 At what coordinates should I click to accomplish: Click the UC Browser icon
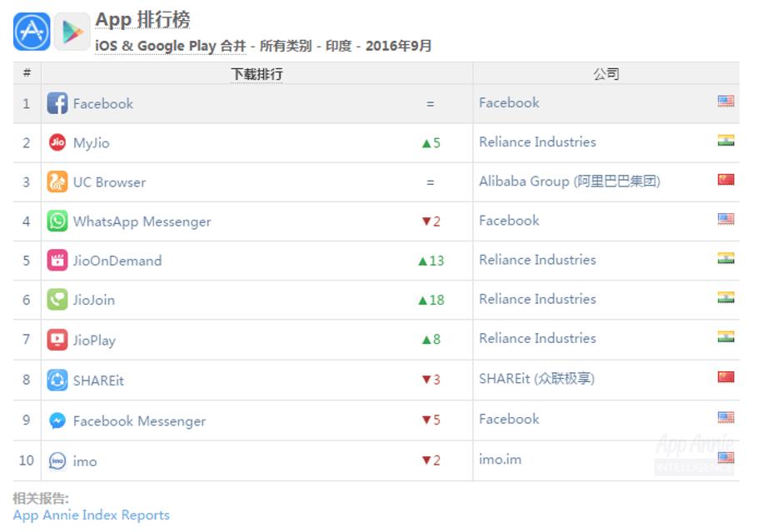coord(56,181)
